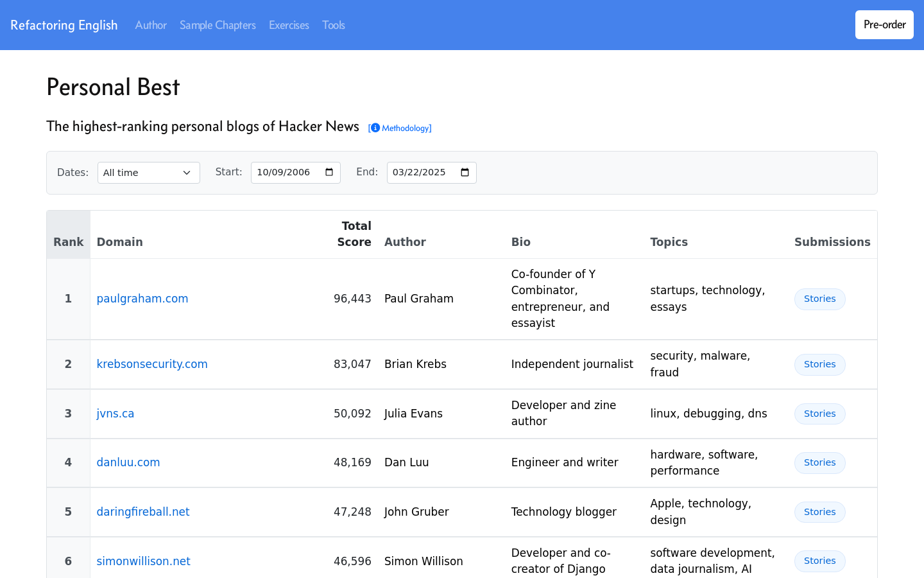Select the score 46,596
This screenshot has height=578, width=924.
(x=352, y=561)
